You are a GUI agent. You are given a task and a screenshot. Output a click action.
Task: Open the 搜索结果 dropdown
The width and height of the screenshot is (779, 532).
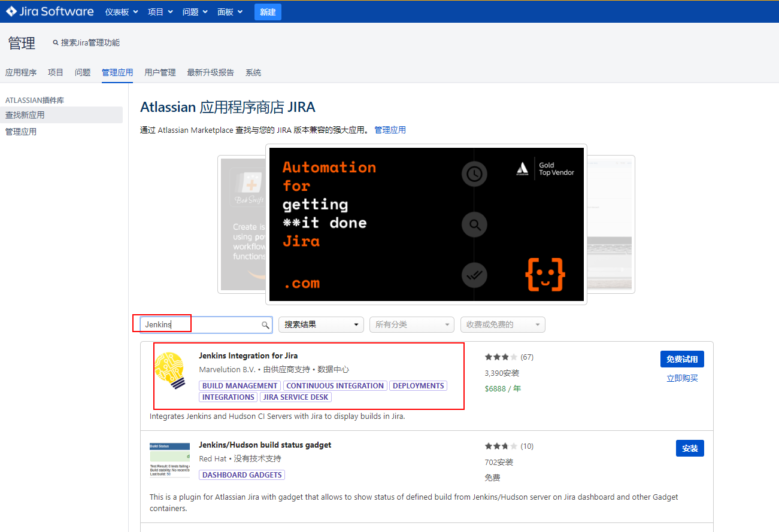[321, 324]
